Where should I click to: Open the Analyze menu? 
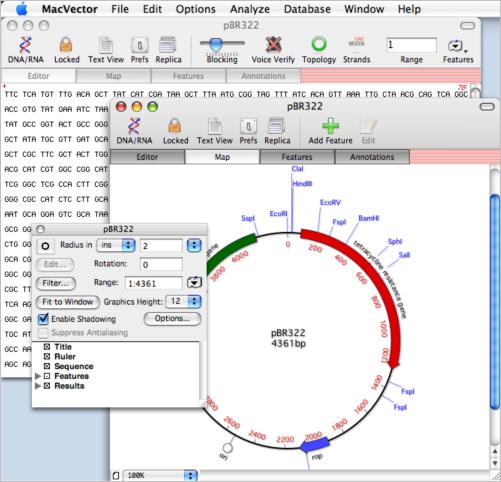pyautogui.click(x=250, y=9)
